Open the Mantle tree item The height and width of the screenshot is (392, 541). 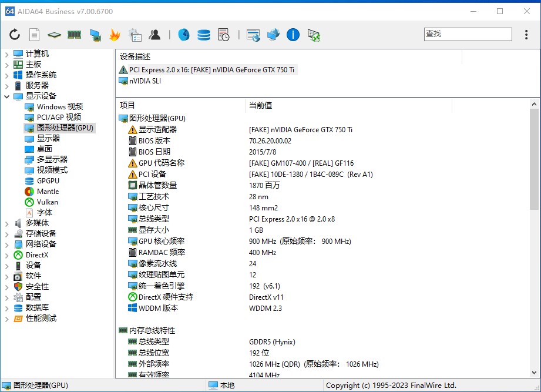tap(41, 192)
